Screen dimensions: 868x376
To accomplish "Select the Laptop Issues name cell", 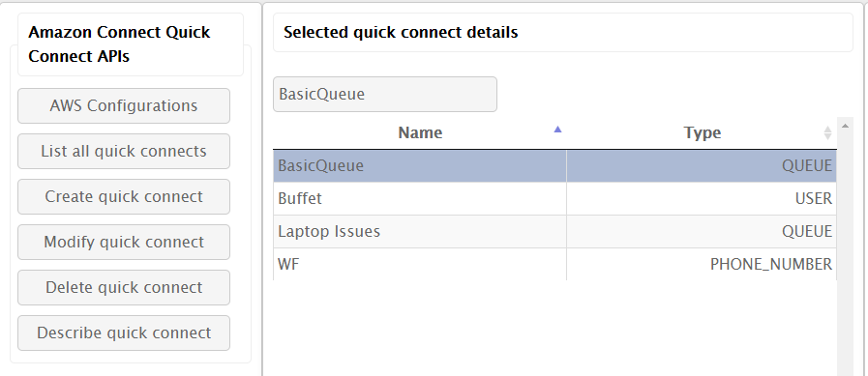I will pos(420,231).
